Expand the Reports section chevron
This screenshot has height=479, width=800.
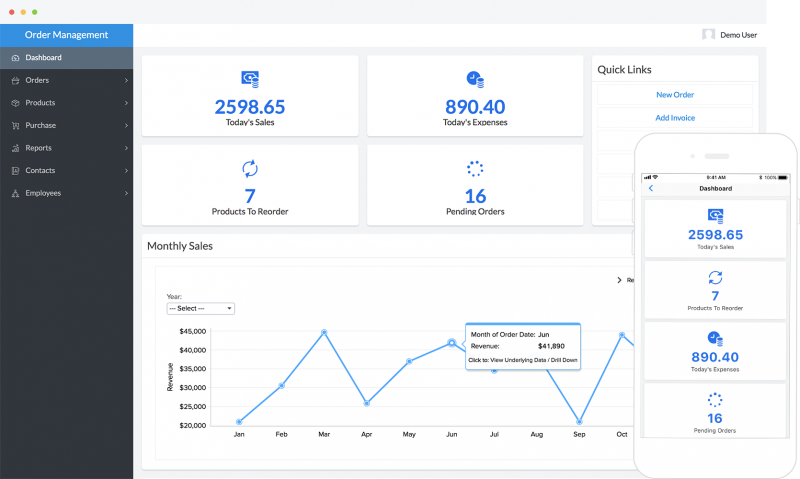click(126, 148)
